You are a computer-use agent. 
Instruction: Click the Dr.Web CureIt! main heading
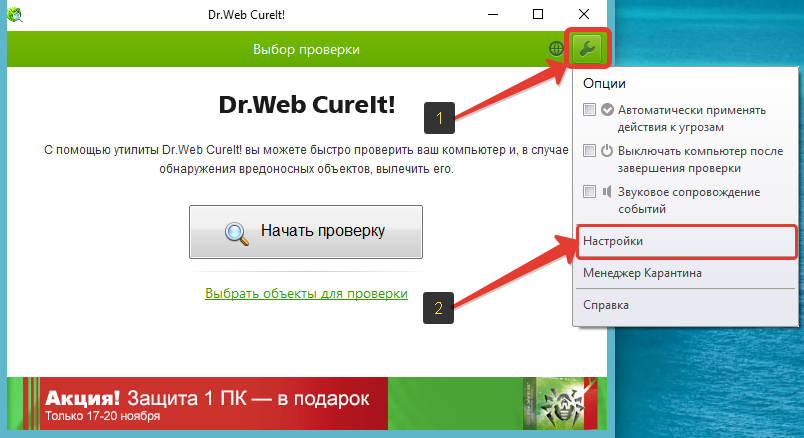coord(307,105)
